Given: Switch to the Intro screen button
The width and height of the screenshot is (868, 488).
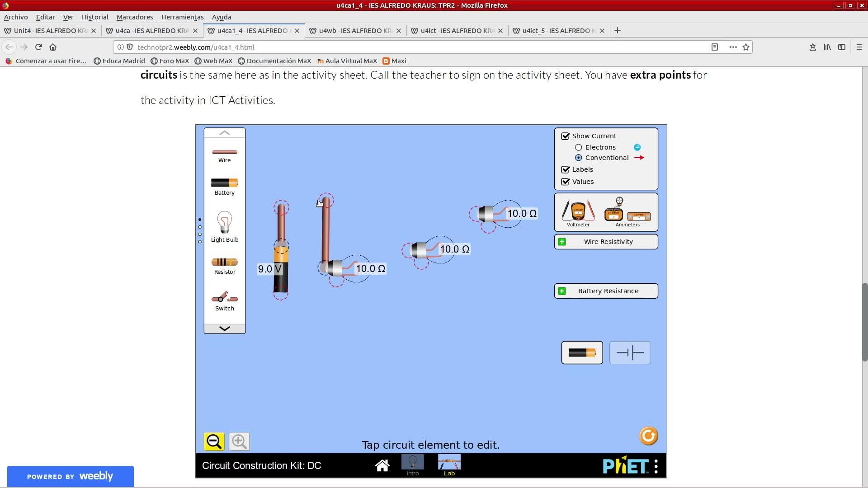Looking at the screenshot, I should click(412, 465).
